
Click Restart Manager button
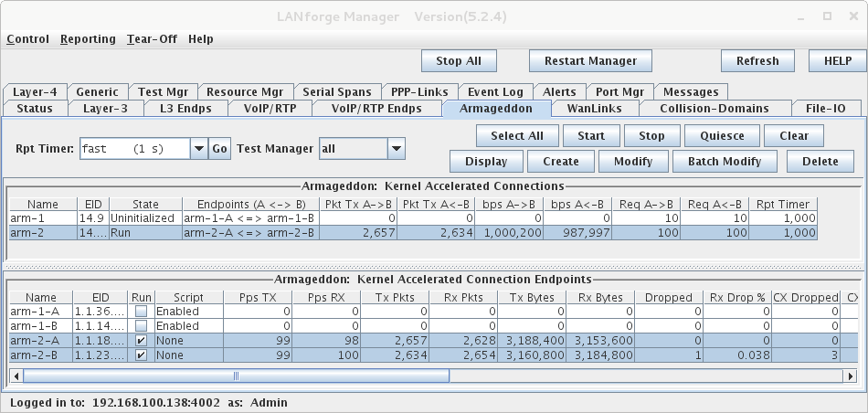pos(590,61)
